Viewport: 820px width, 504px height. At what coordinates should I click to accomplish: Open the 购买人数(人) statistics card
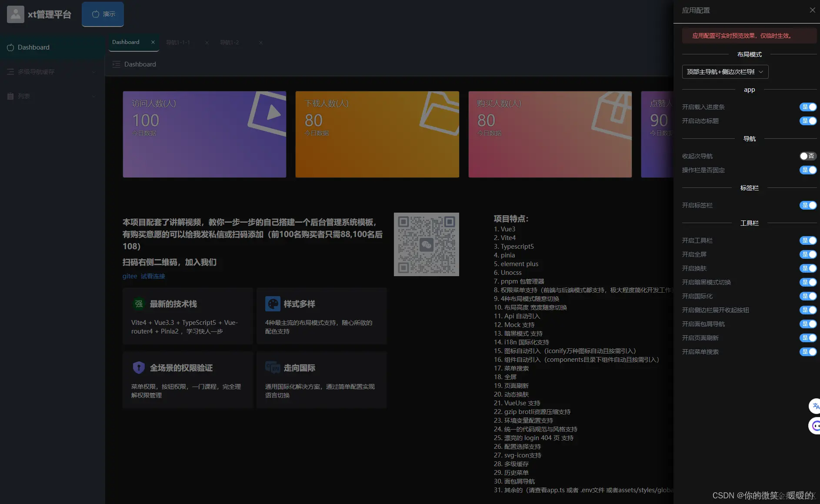pos(550,134)
